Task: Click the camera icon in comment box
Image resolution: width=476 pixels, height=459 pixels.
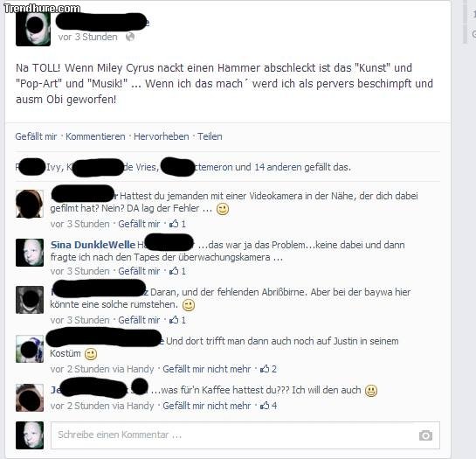Action: click(425, 435)
